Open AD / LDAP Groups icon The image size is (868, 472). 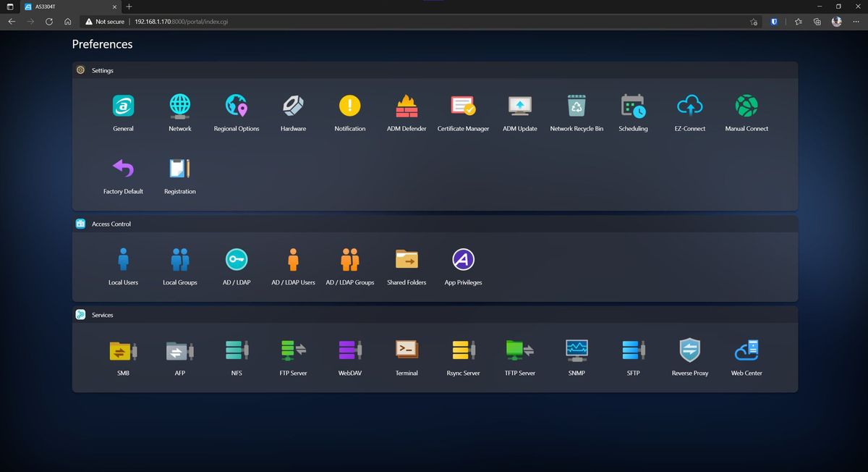tap(350, 259)
